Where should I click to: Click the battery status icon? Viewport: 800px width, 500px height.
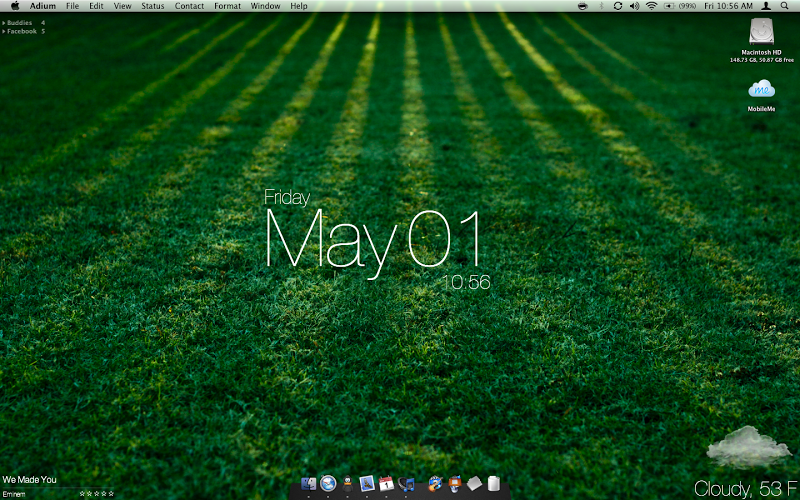pyautogui.click(x=669, y=6)
